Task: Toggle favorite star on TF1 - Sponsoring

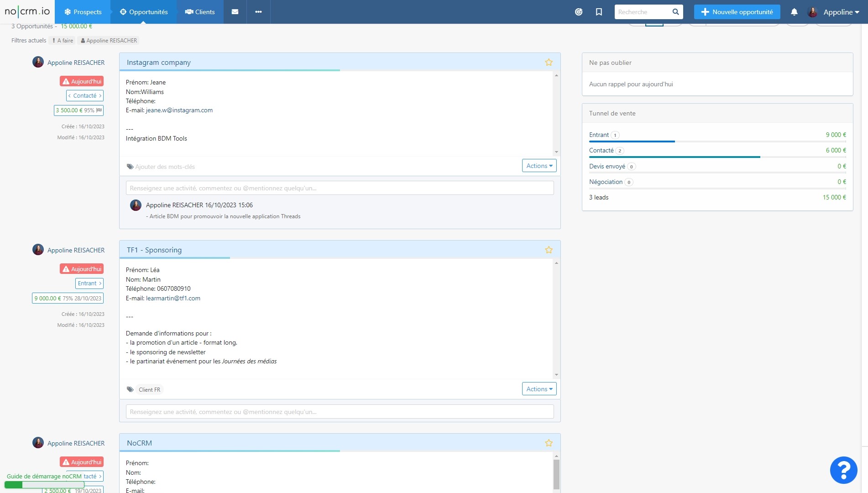Action: (549, 250)
